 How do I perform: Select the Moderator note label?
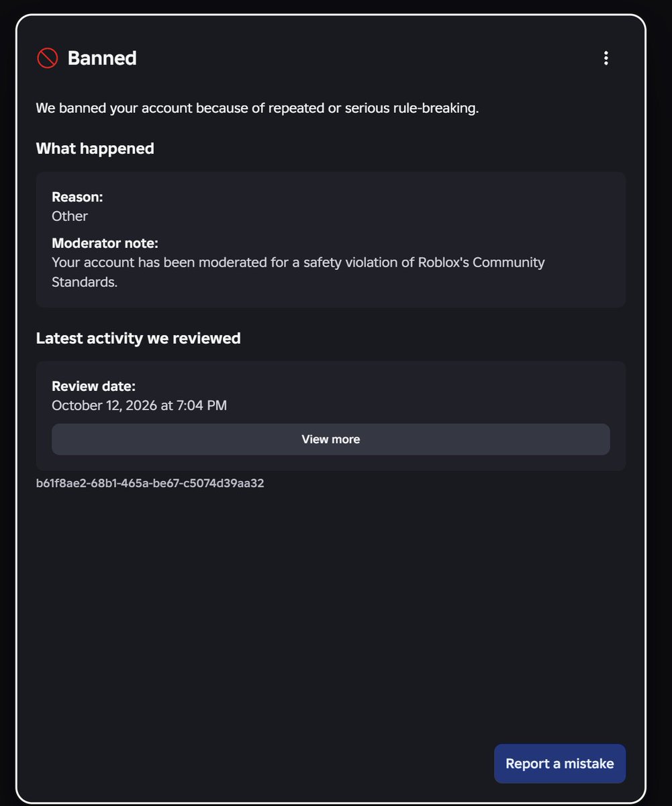[x=105, y=243]
